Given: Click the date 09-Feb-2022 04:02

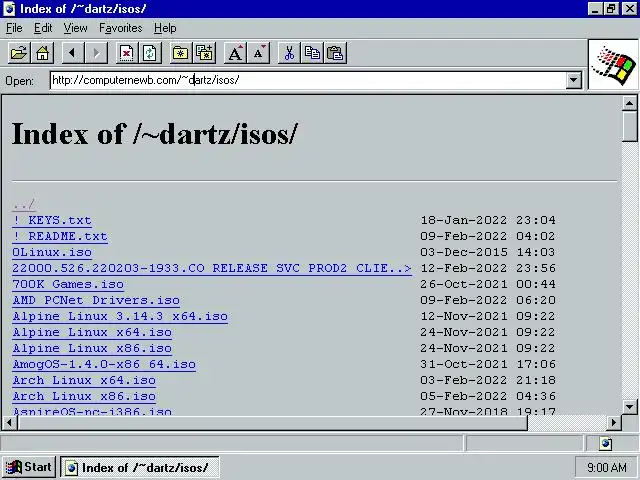Looking at the screenshot, I should click(x=488, y=236).
